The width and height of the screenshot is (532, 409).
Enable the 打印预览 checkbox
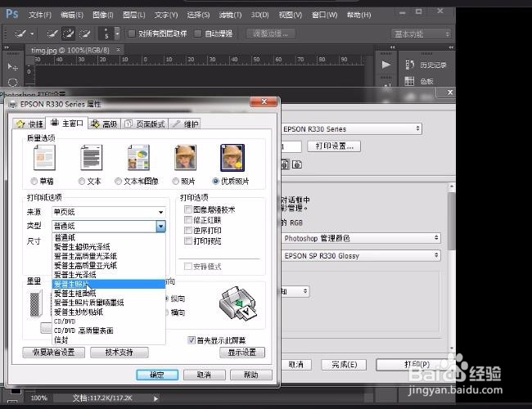tap(188, 240)
